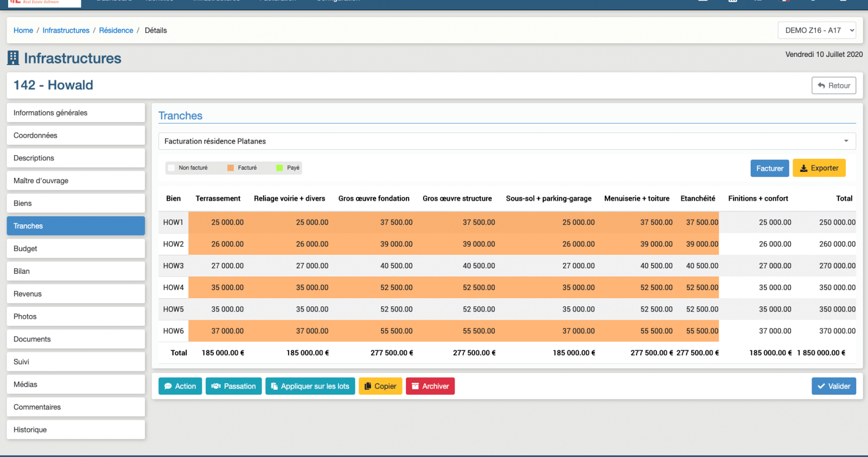
Task: Expand the Facturation résidence Platanes selector
Action: pyautogui.click(x=507, y=141)
